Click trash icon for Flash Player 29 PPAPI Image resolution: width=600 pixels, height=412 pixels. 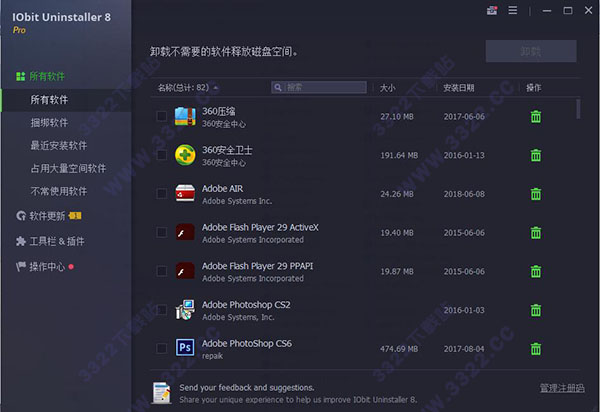(536, 271)
